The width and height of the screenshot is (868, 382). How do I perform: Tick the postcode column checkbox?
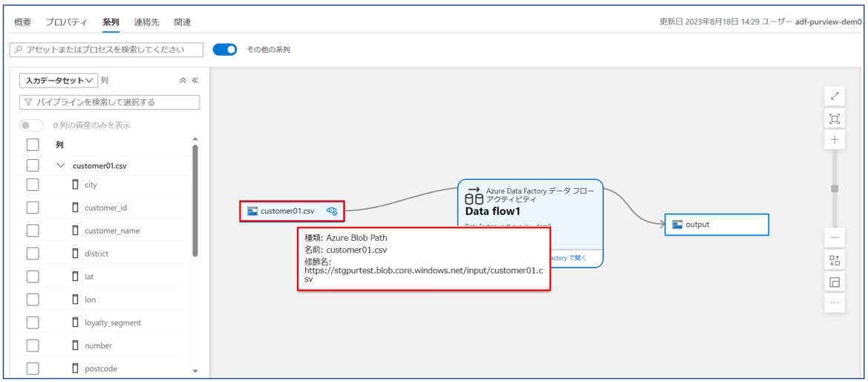coord(33,368)
